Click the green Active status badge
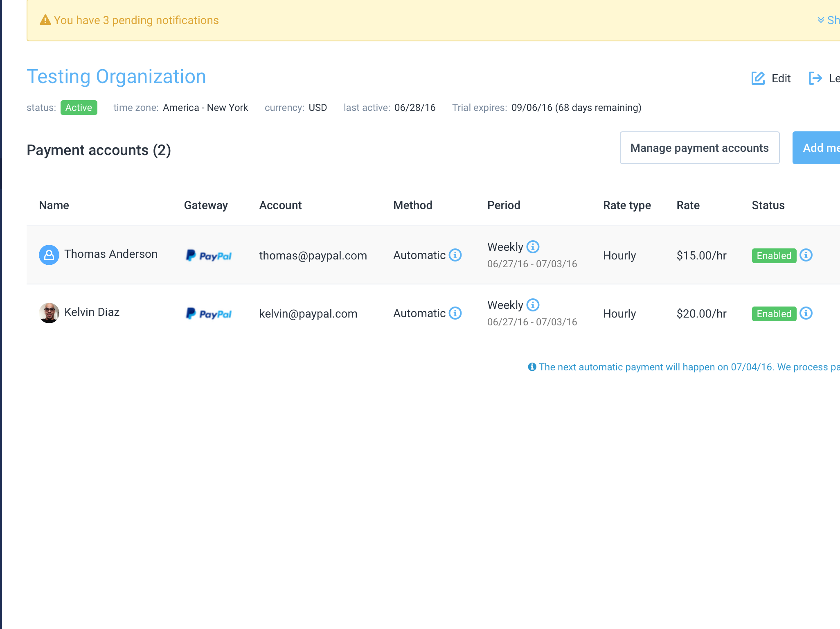 pyautogui.click(x=79, y=108)
